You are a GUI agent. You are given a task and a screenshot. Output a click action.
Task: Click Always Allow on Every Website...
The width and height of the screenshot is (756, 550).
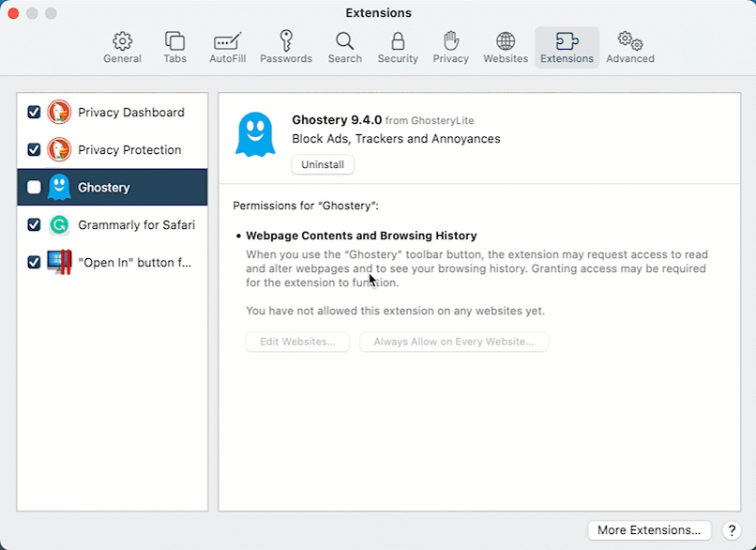[x=454, y=342]
